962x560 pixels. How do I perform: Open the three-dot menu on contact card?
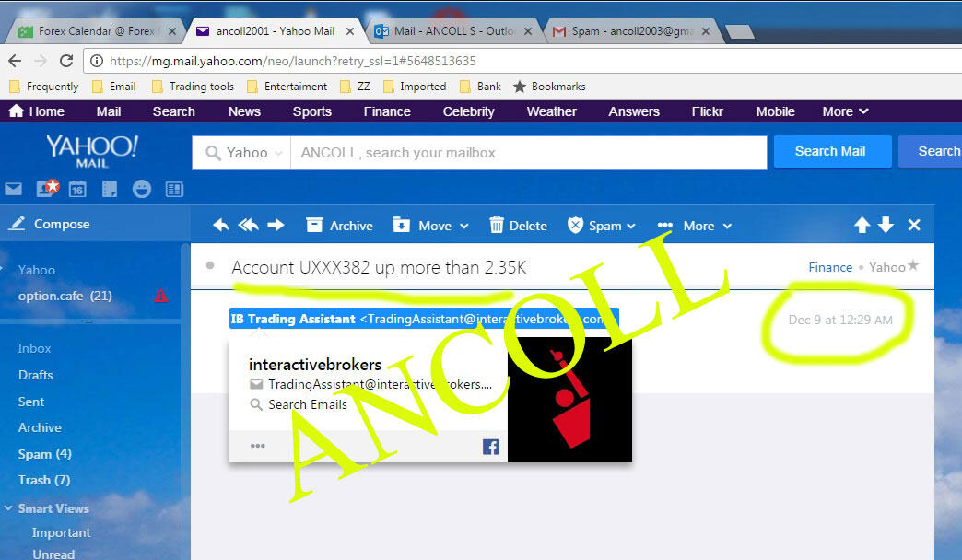click(258, 446)
